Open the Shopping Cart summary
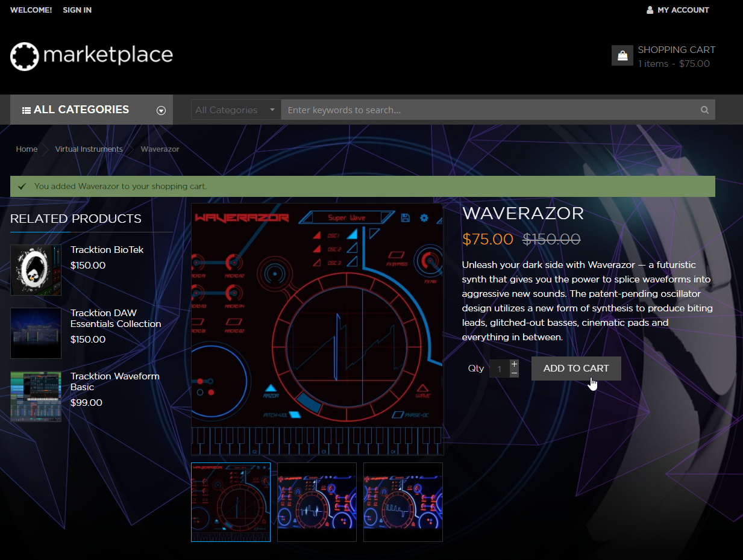Viewport: 743px width, 560px height. click(676, 57)
